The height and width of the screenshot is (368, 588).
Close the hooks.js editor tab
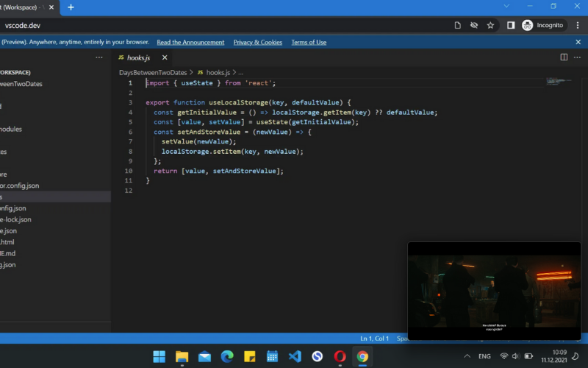[x=165, y=57]
